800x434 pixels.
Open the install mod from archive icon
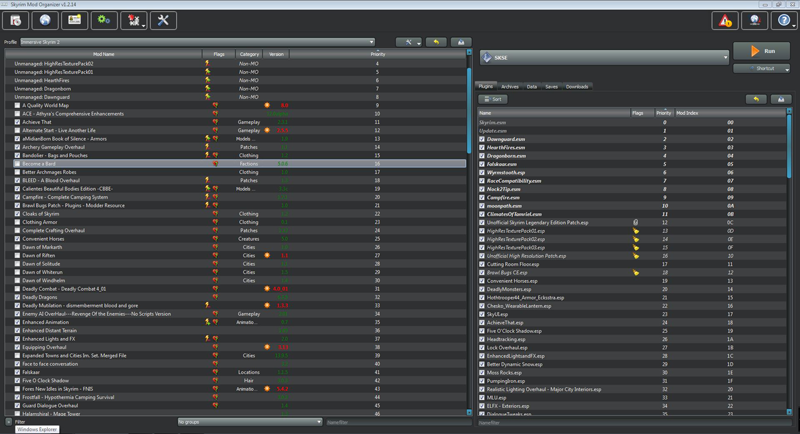tap(16, 20)
